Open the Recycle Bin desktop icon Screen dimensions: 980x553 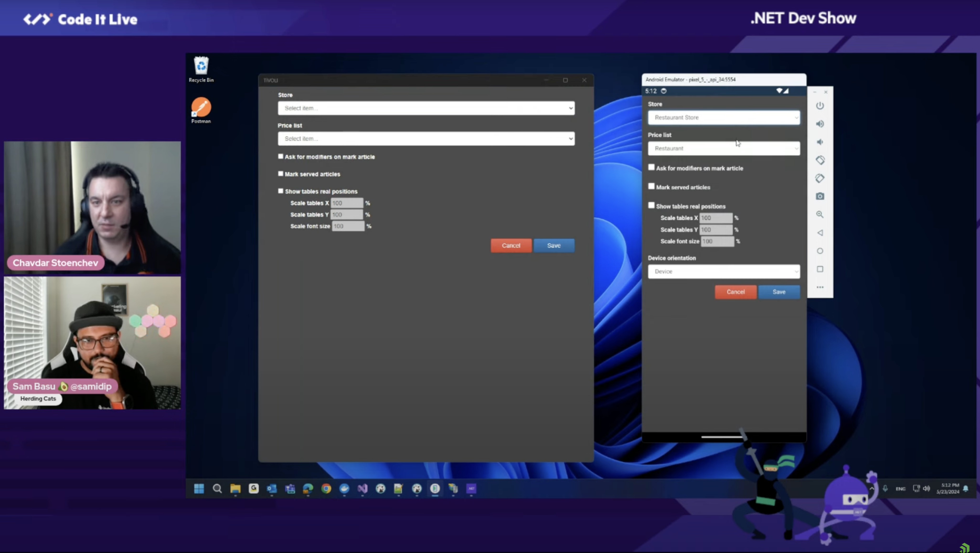click(201, 69)
